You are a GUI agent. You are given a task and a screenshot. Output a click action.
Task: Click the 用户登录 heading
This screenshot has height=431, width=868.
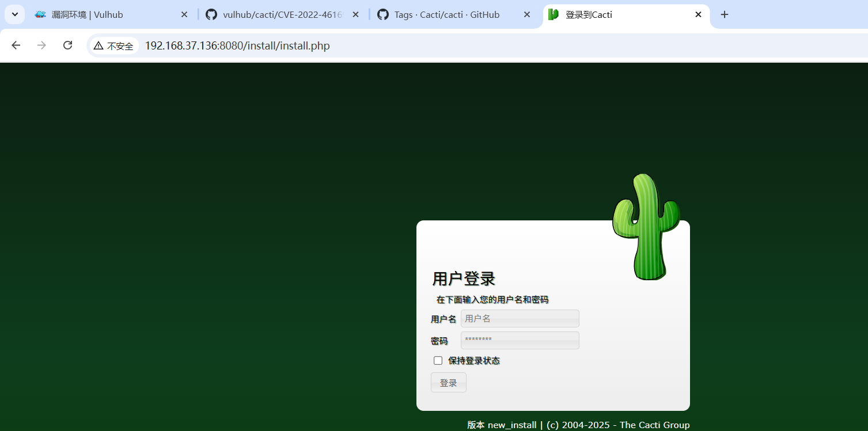pos(464,279)
